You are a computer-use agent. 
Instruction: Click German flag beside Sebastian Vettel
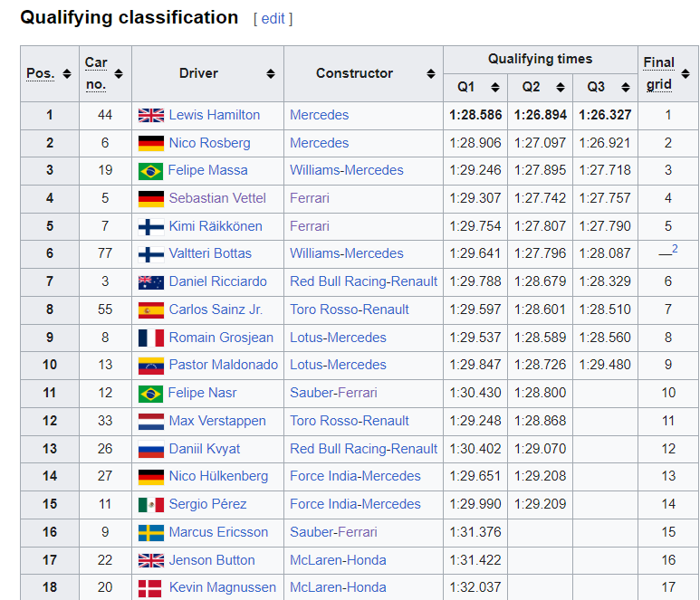(151, 199)
